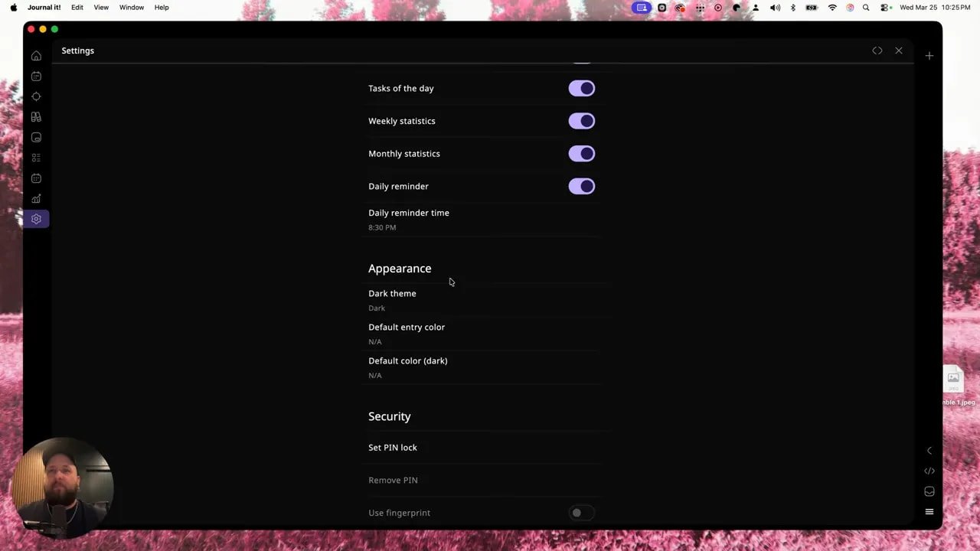Click the code brackets icon in settings header

click(x=877, y=50)
